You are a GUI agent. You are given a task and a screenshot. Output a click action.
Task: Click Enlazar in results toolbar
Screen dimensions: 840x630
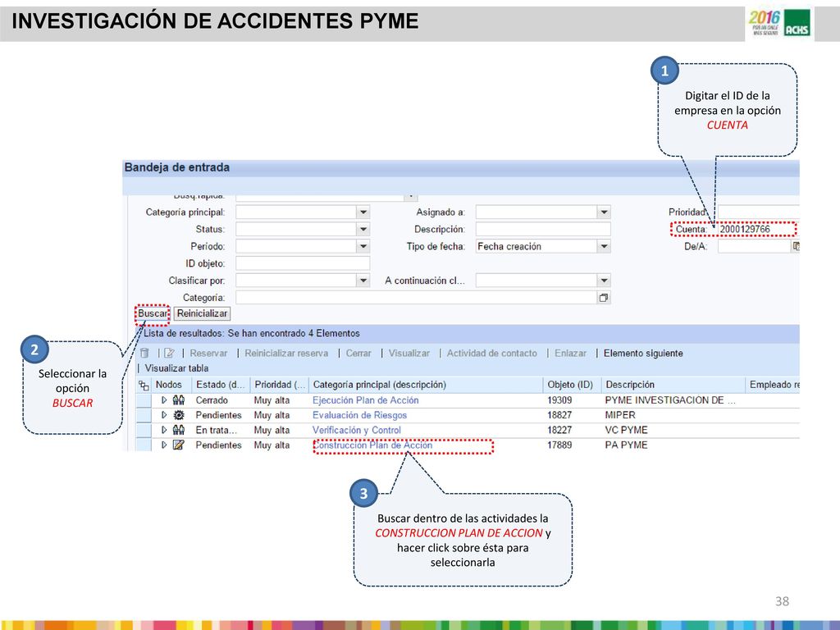[x=571, y=354]
